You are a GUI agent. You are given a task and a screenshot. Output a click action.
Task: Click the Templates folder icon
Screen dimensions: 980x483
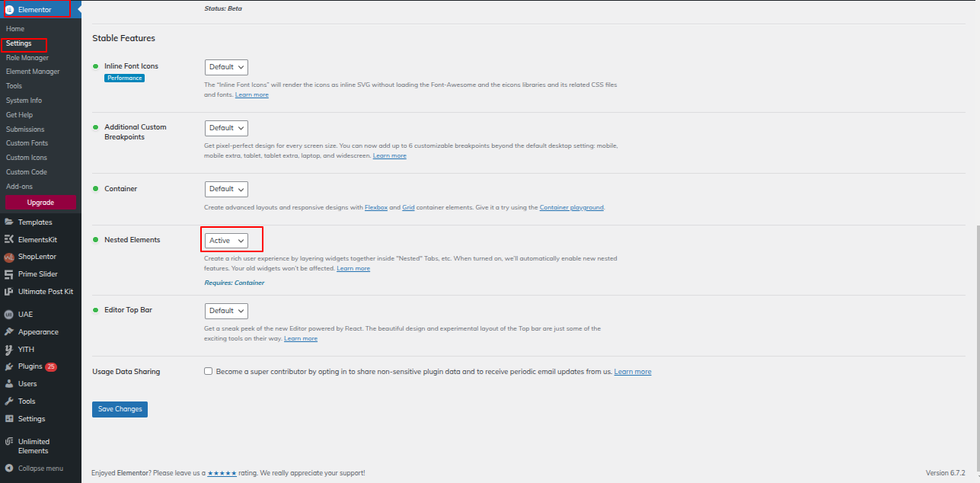point(9,222)
